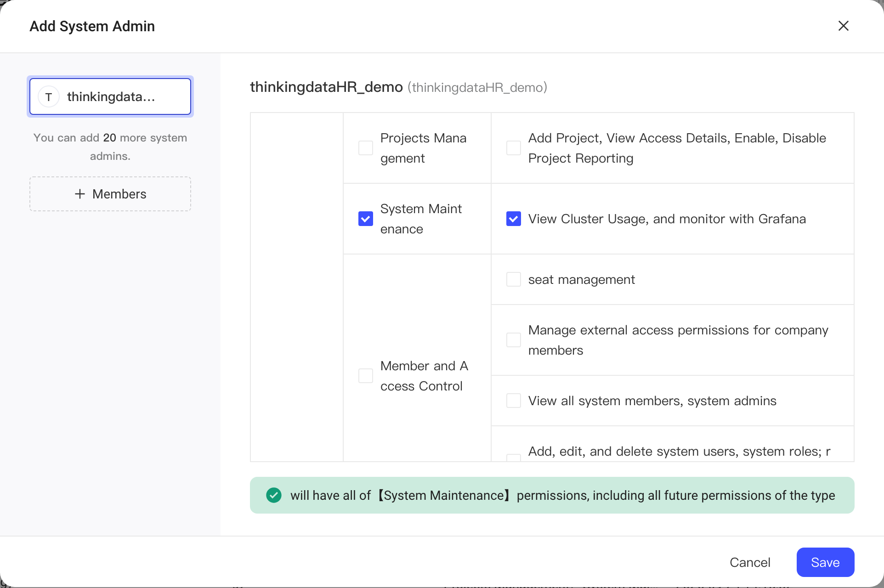884x588 pixels.
Task: Select the thinkingdata member entry
Action: pyautogui.click(x=110, y=96)
